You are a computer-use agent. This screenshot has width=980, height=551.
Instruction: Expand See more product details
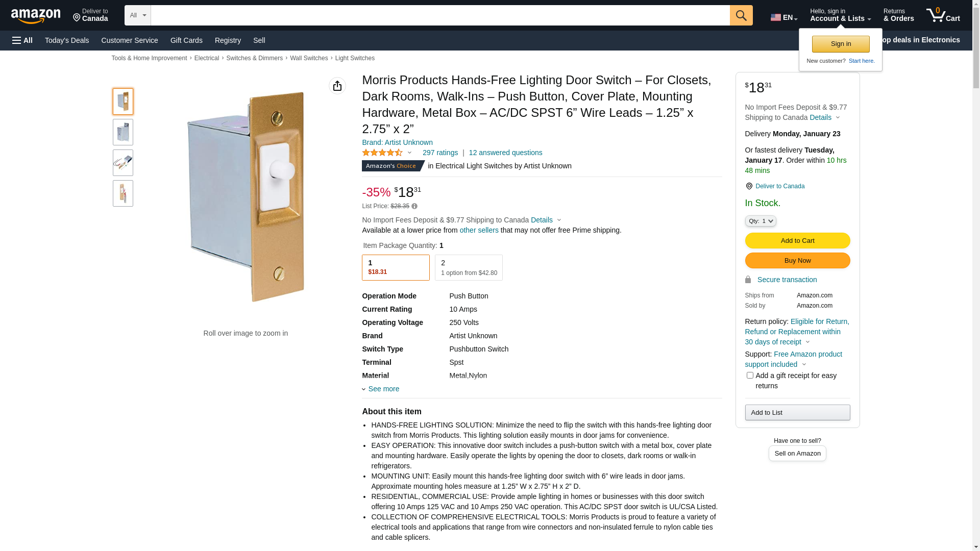point(383,389)
